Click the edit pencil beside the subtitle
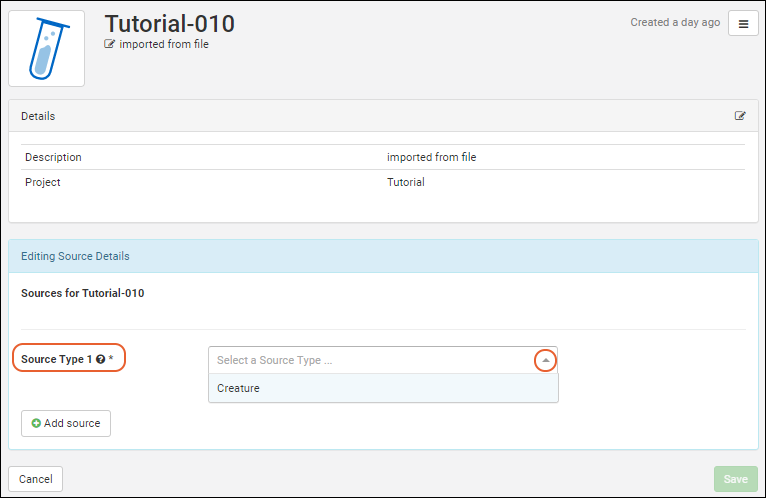766x498 pixels. pyautogui.click(x=110, y=44)
